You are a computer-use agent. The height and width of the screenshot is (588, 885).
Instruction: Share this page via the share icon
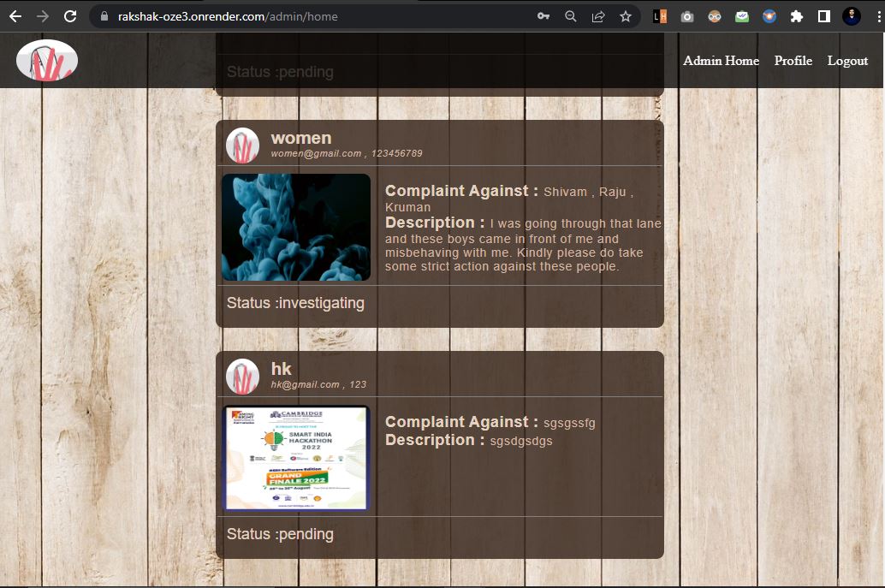click(x=597, y=15)
